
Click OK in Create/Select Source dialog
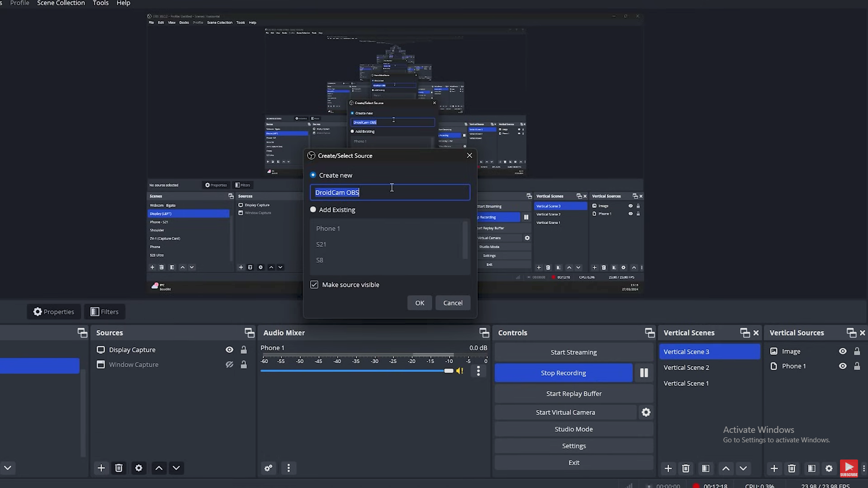tap(419, 303)
